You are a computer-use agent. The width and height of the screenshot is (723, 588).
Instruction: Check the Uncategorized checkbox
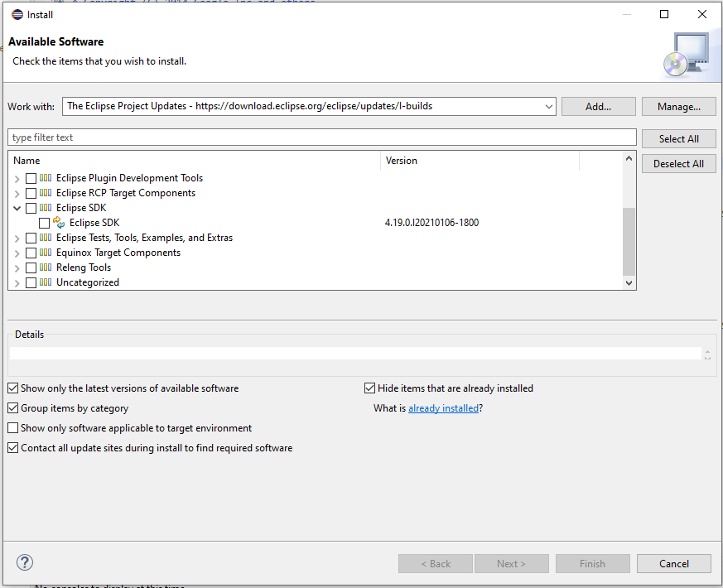coord(31,282)
